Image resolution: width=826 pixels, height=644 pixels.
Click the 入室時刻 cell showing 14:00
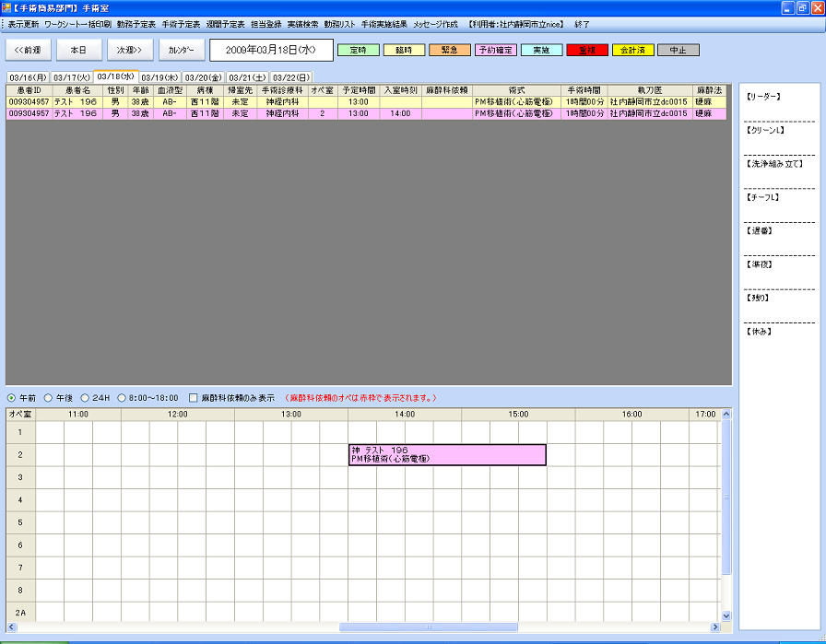(x=400, y=113)
